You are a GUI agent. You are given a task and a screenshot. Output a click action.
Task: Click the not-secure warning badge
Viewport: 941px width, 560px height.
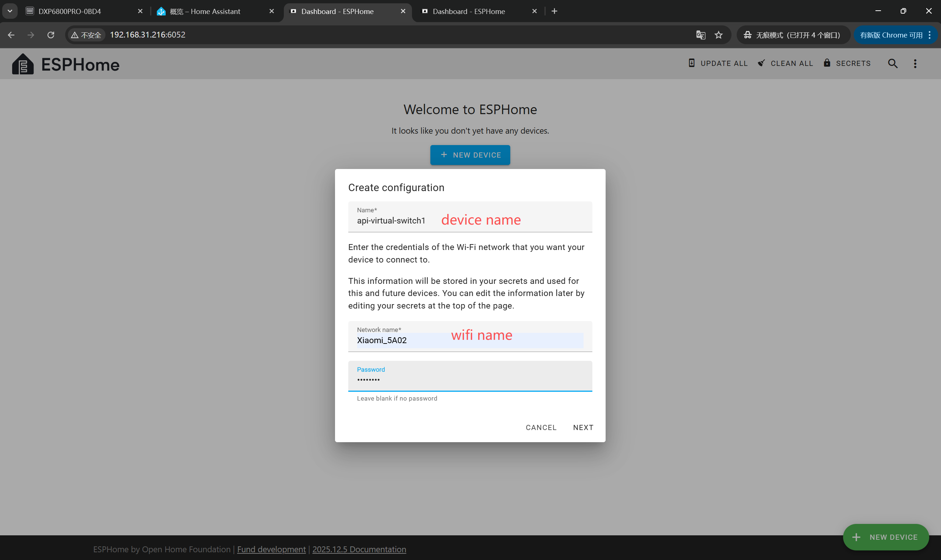86,35
